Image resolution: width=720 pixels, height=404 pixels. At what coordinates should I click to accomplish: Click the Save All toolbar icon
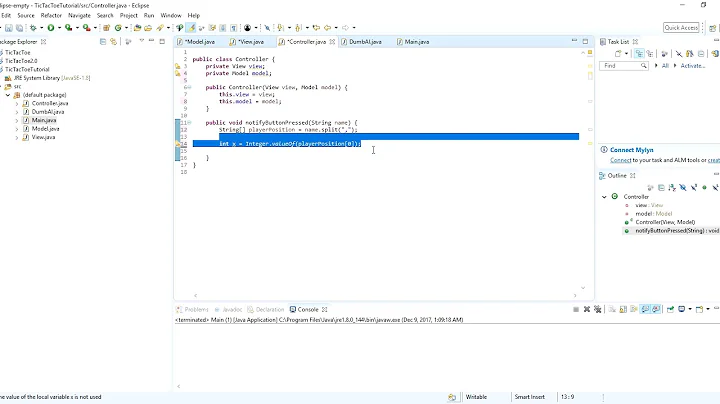(19, 28)
